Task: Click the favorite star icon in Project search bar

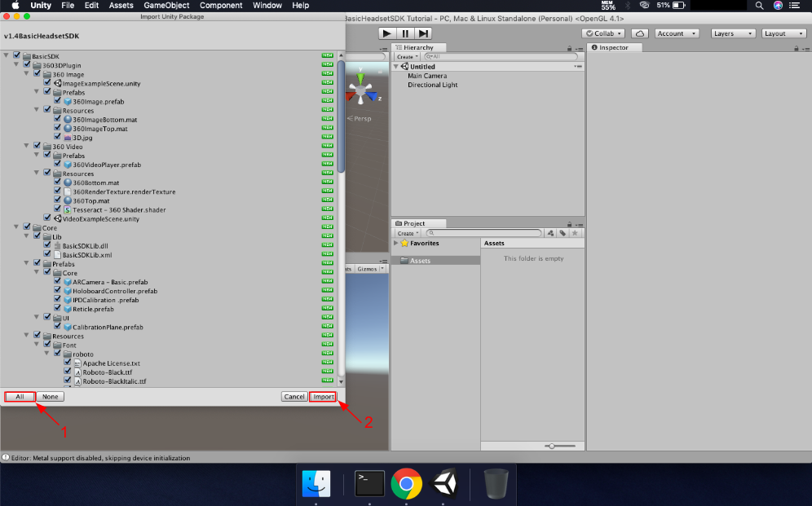Action: tap(574, 233)
